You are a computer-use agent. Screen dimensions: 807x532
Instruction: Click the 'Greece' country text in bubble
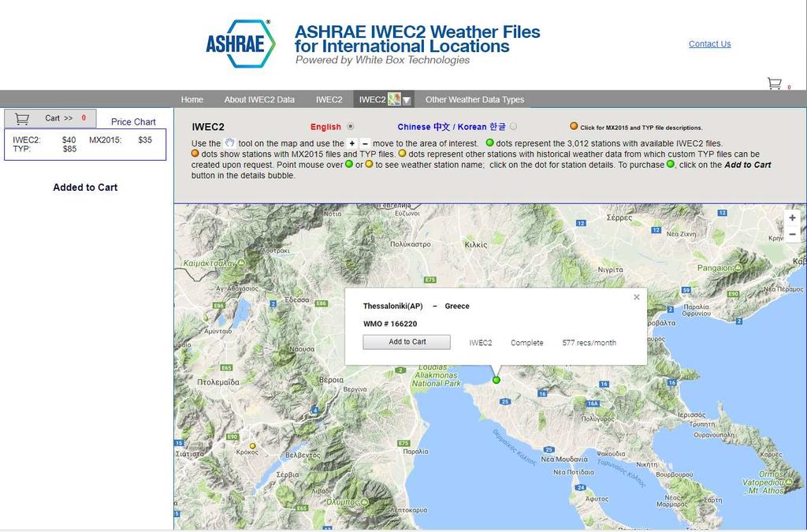pos(457,306)
